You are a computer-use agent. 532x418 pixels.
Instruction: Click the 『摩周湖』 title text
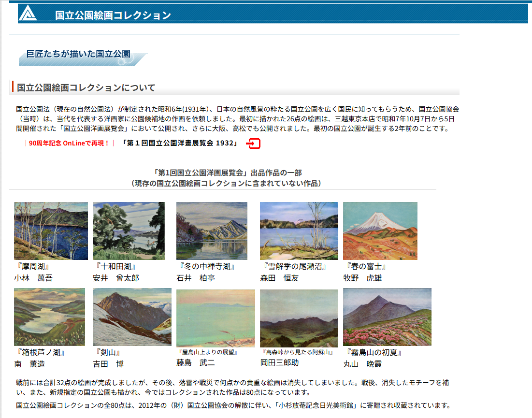click(32, 266)
